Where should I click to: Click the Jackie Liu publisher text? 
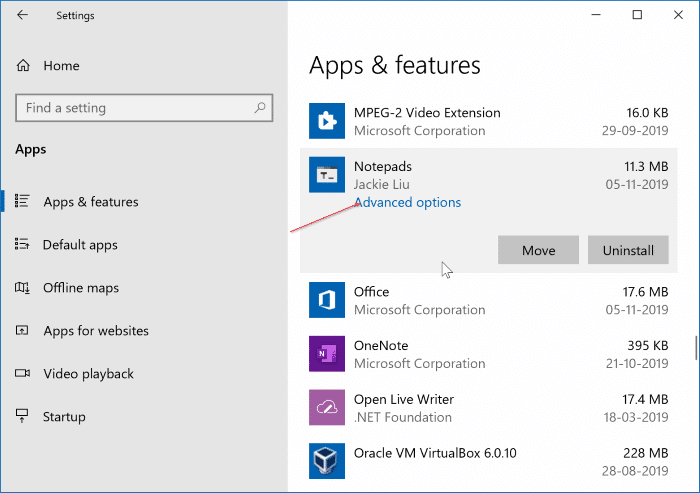pos(381,184)
